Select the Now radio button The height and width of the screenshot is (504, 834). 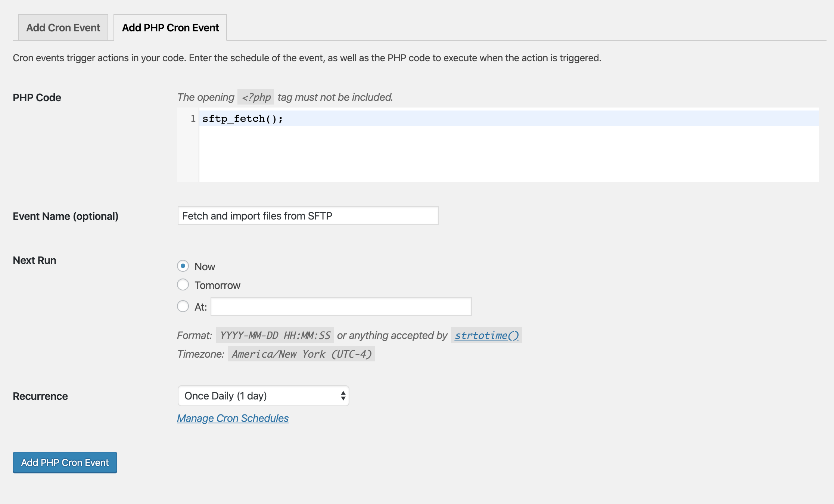183,266
